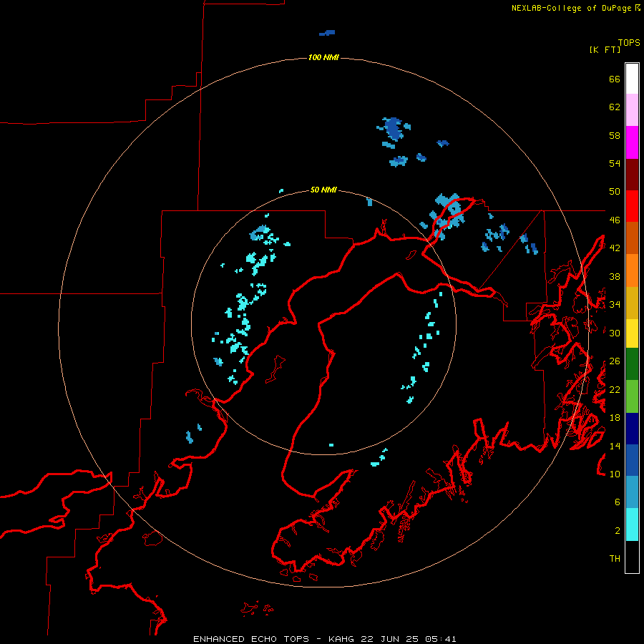Screen dimensions: 644x644
Task: Click the dark orange legend swatch
Action: [x=632, y=238]
